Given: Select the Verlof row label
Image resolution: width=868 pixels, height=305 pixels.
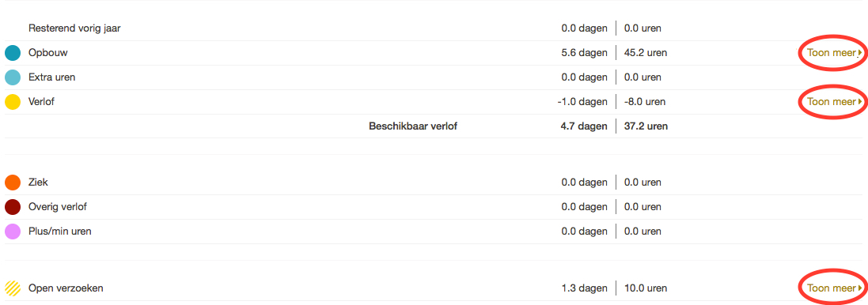Looking at the screenshot, I should 41,102.
